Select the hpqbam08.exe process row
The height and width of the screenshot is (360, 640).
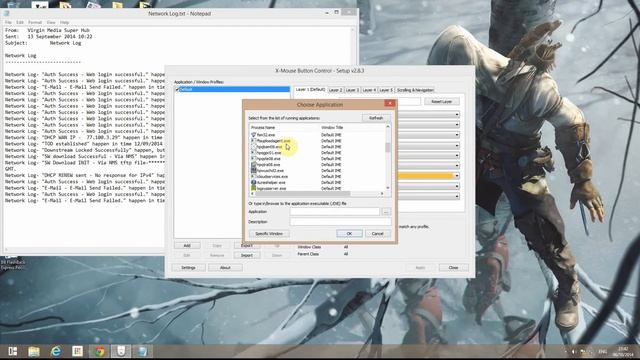click(x=317, y=147)
